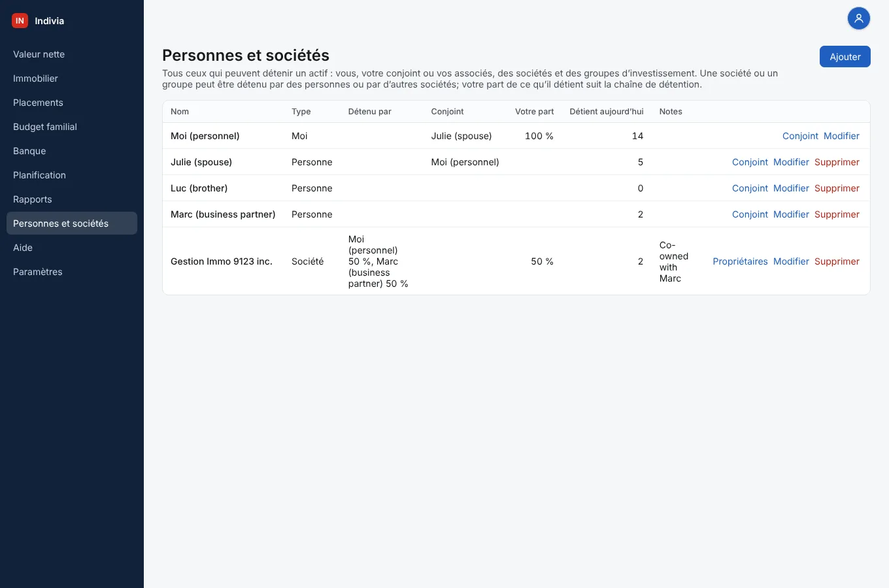Screen dimensions: 889x588
Task: Click the Co-owned with Marc note
Action: (x=674, y=261)
